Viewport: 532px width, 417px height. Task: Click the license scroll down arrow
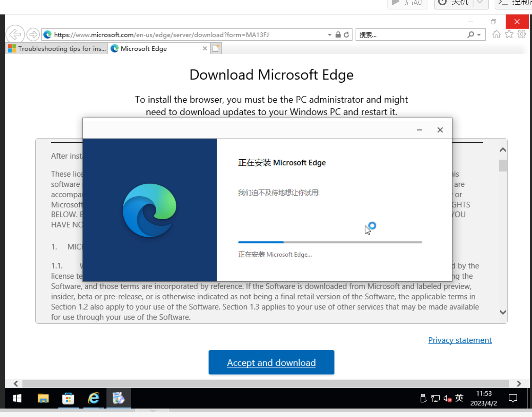[x=503, y=312]
